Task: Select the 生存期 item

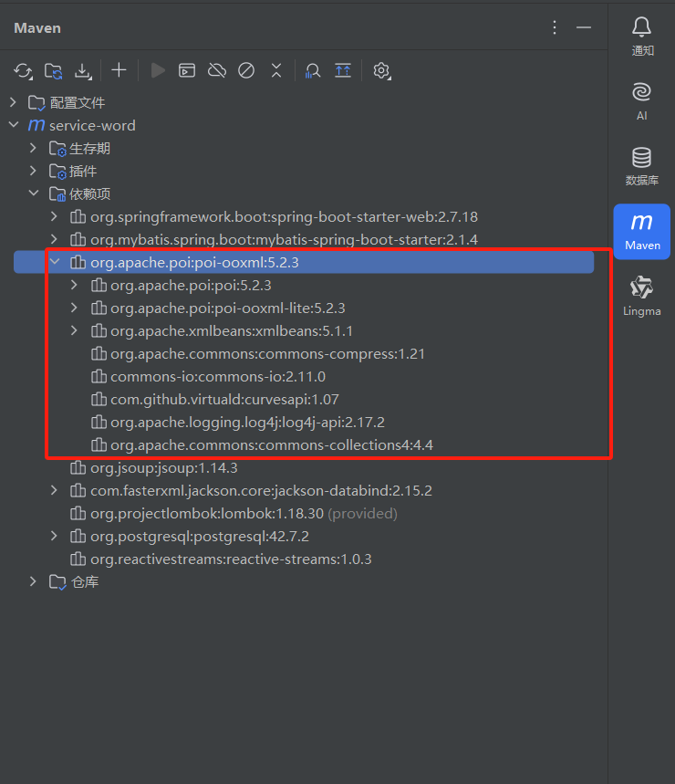Action: pyautogui.click(x=90, y=149)
